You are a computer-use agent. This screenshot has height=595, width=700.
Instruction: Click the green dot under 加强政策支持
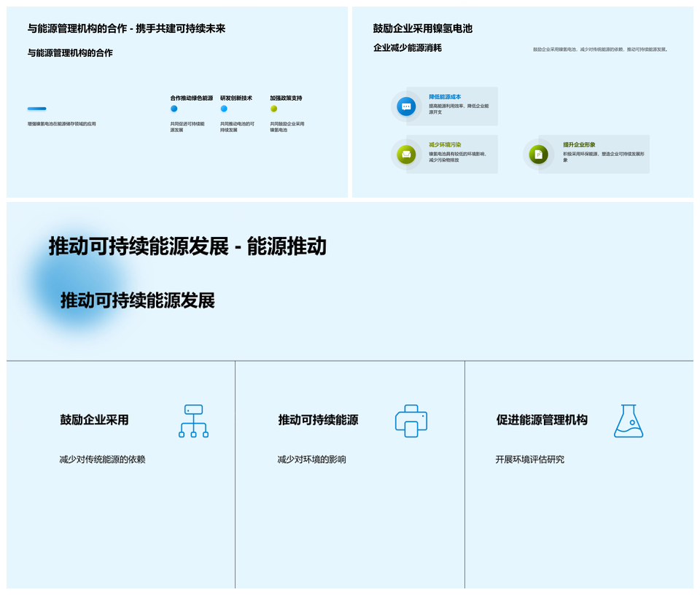[273, 109]
